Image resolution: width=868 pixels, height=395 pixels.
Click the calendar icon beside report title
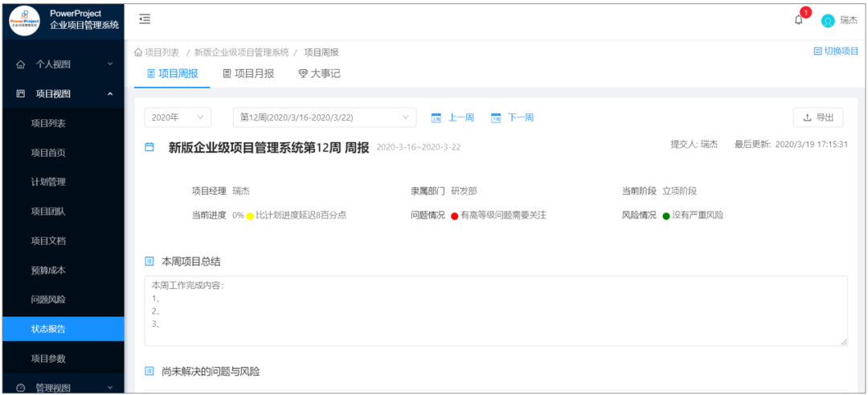point(149,147)
